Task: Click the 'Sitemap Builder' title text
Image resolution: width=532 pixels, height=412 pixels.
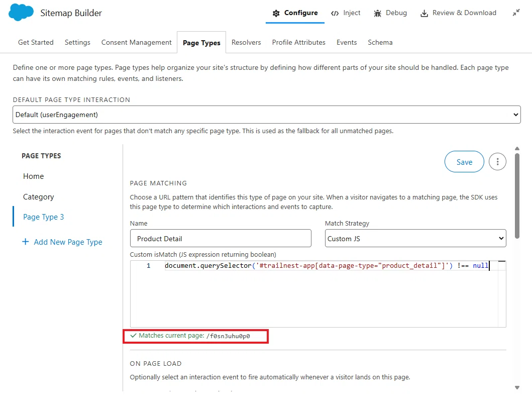Action: (x=71, y=13)
